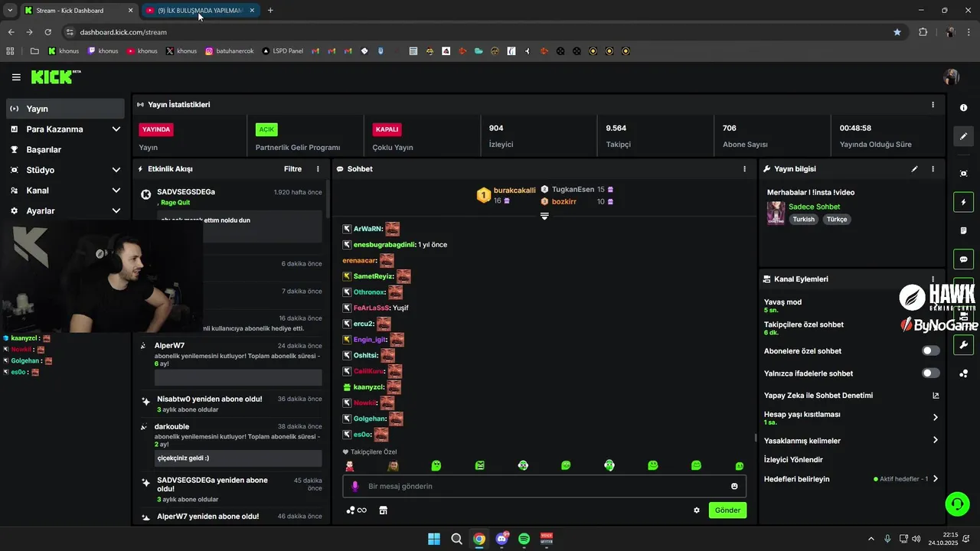Image resolution: width=980 pixels, height=551 pixels.
Task: Select Yayın in the left sidebar
Action: 65,109
